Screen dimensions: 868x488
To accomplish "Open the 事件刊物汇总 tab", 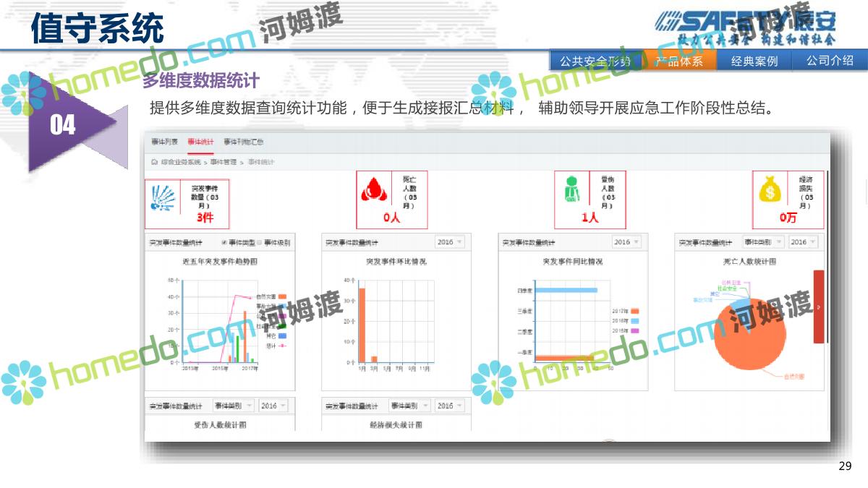I will 243,142.
